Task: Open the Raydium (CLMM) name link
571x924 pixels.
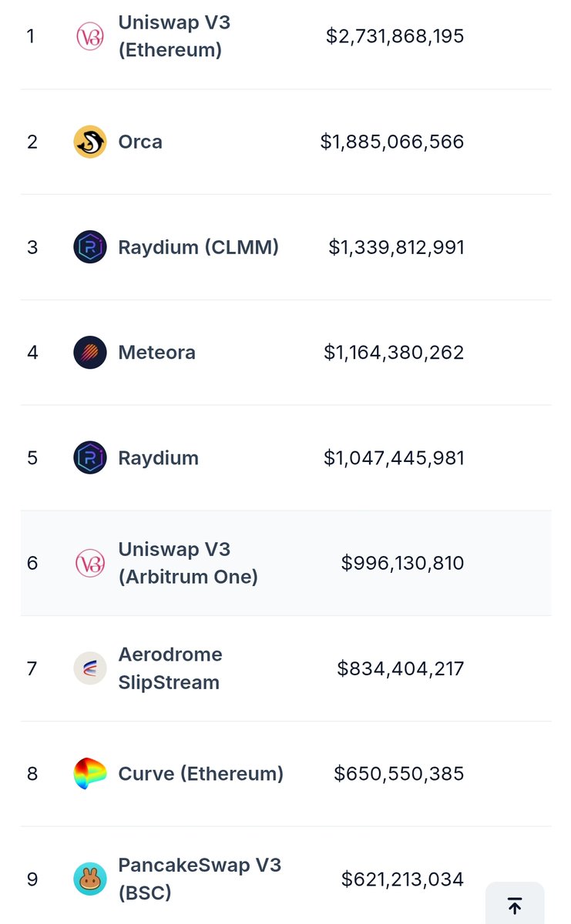Action: [199, 247]
